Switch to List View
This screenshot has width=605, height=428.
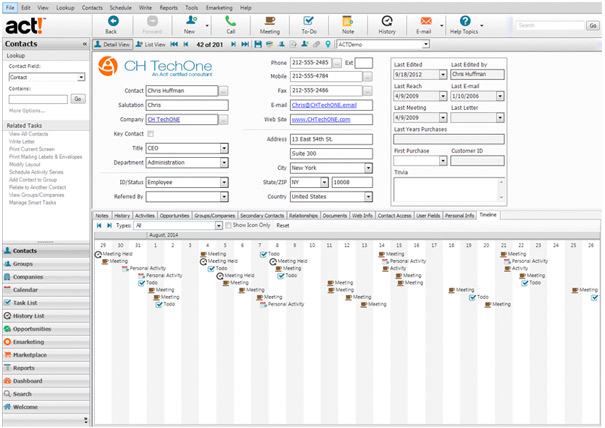click(x=151, y=44)
